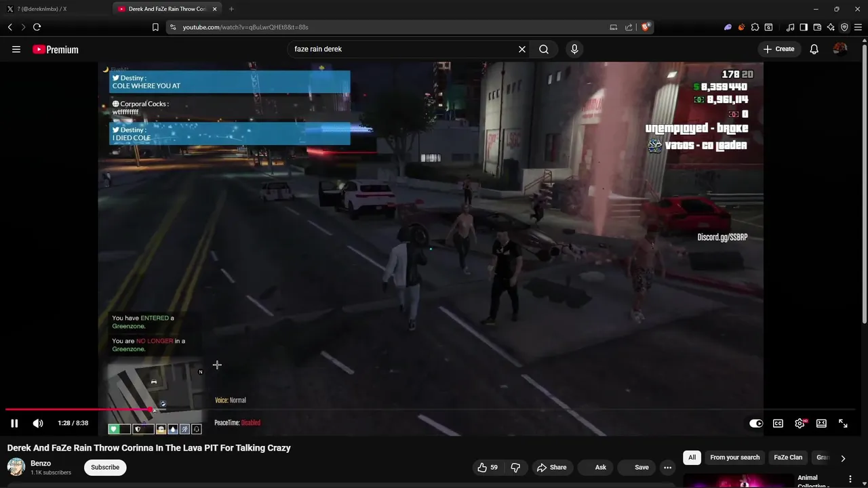Go to YouTube Premium home logo
Viewport: 868px width, 488px height.
click(x=56, y=49)
